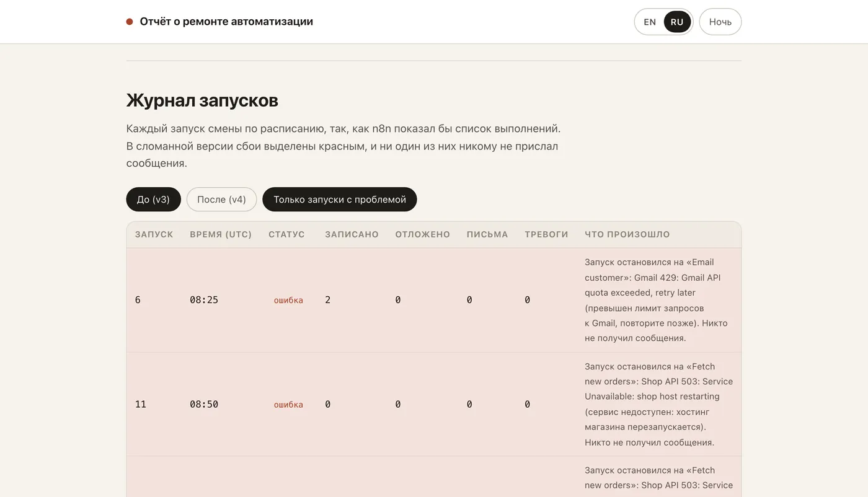Click the ОТЛОЖЕНО column header
Viewport: 868px width, 497px height.
click(x=423, y=235)
